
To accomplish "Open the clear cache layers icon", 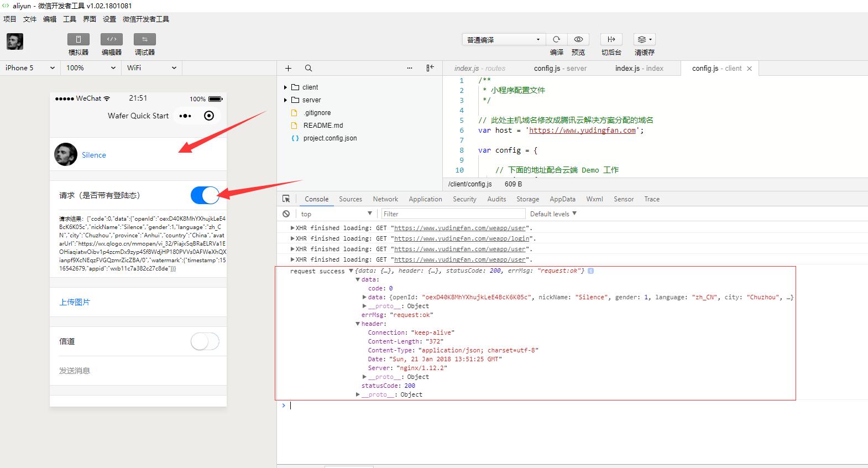I will [x=645, y=39].
